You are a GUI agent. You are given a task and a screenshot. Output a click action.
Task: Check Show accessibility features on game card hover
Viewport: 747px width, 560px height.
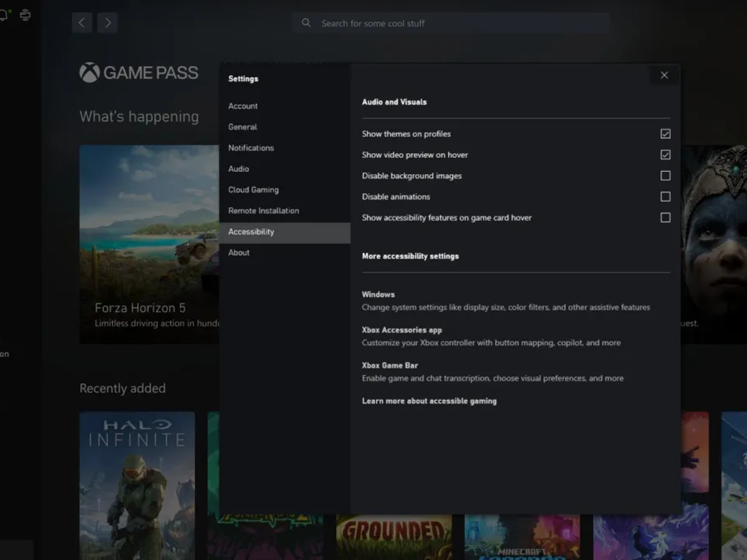pos(665,217)
